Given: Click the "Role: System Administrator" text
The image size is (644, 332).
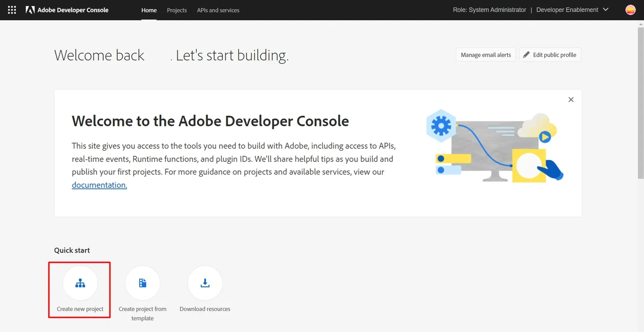Looking at the screenshot, I should [489, 10].
